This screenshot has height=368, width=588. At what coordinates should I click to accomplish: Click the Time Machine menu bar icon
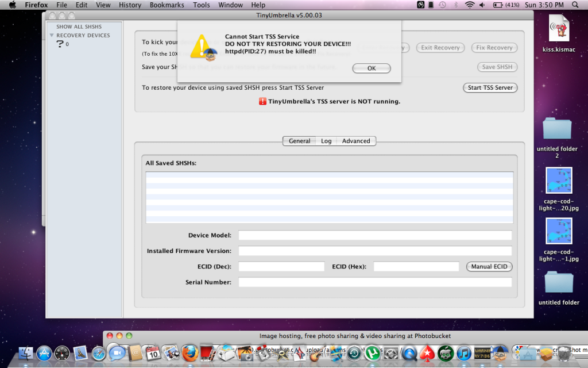pyautogui.click(x=443, y=5)
